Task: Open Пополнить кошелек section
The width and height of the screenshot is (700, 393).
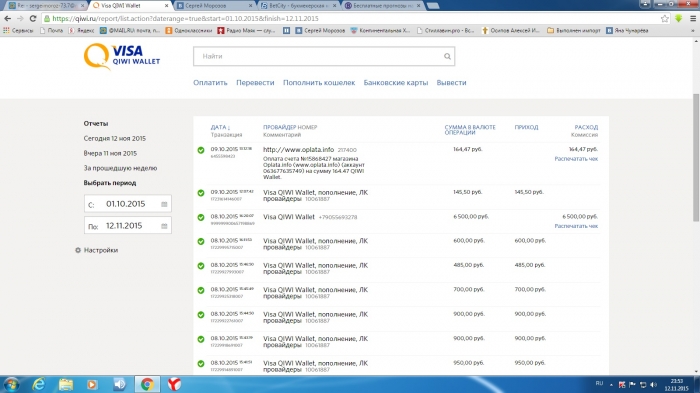Action: [x=319, y=83]
